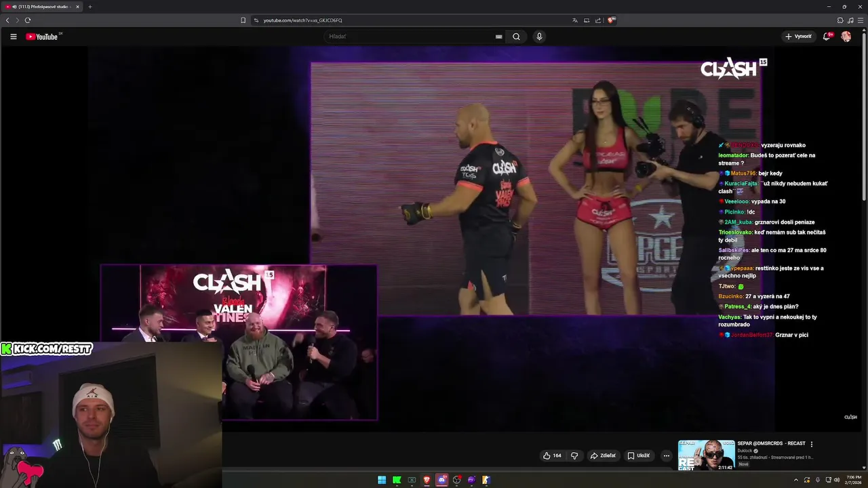Open options menu for SEPAR RECAST video
Screen dimensions: 868x488
point(811,444)
